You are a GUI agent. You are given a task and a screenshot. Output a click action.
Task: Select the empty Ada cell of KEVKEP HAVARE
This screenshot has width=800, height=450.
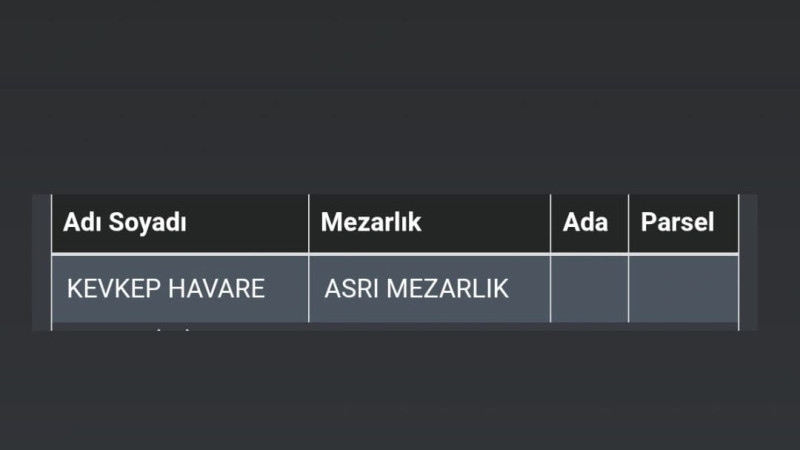[589, 289]
